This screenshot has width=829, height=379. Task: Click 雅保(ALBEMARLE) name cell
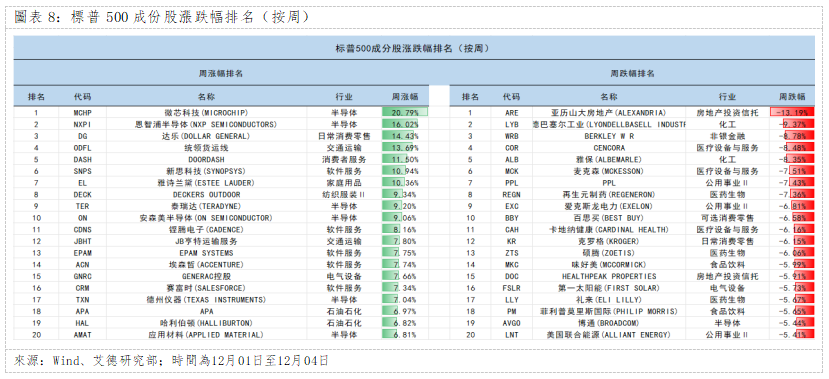tap(609, 159)
